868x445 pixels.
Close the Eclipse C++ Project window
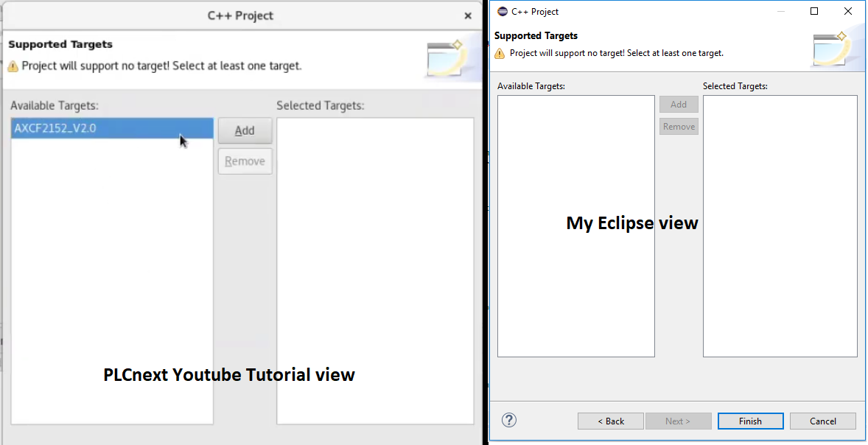pos(848,11)
